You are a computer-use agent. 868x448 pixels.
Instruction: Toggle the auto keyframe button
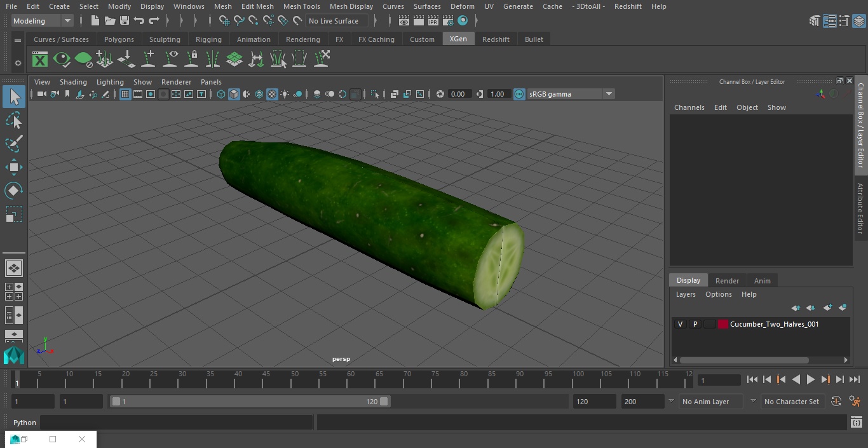point(836,402)
